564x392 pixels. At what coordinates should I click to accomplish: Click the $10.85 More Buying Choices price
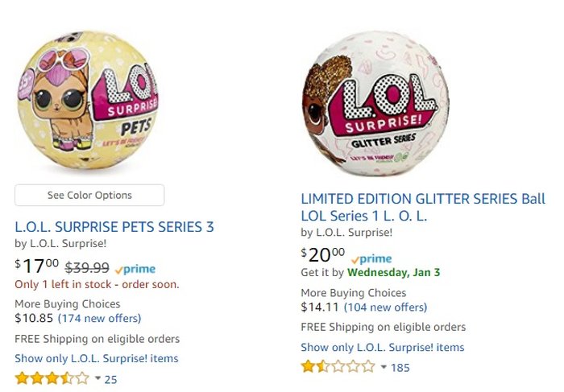tap(34, 318)
